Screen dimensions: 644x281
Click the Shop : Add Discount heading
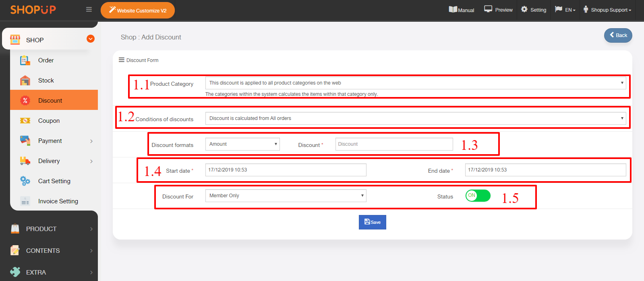click(151, 37)
